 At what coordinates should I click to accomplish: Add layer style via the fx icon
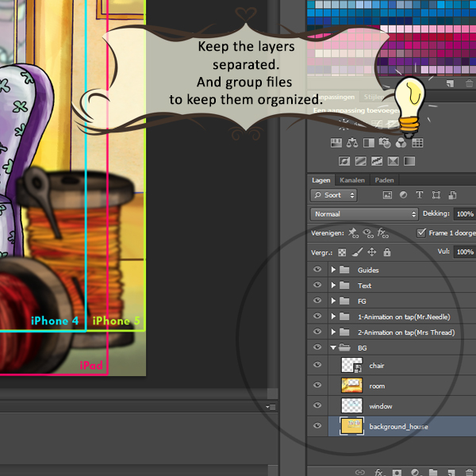(379, 471)
